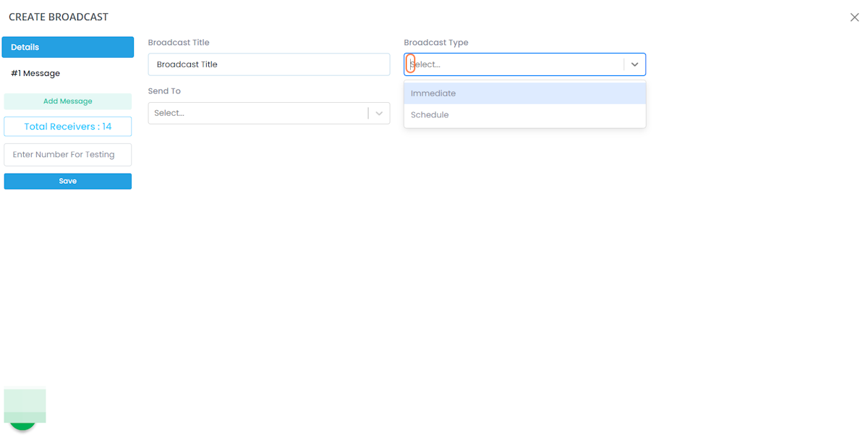Expand the Send To dropdown arrow
Image resolution: width=868 pixels, height=435 pixels.
(x=379, y=113)
